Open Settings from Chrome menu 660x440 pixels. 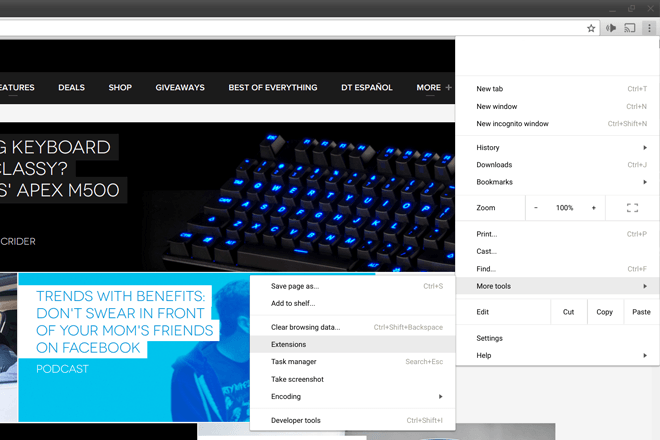click(557, 338)
